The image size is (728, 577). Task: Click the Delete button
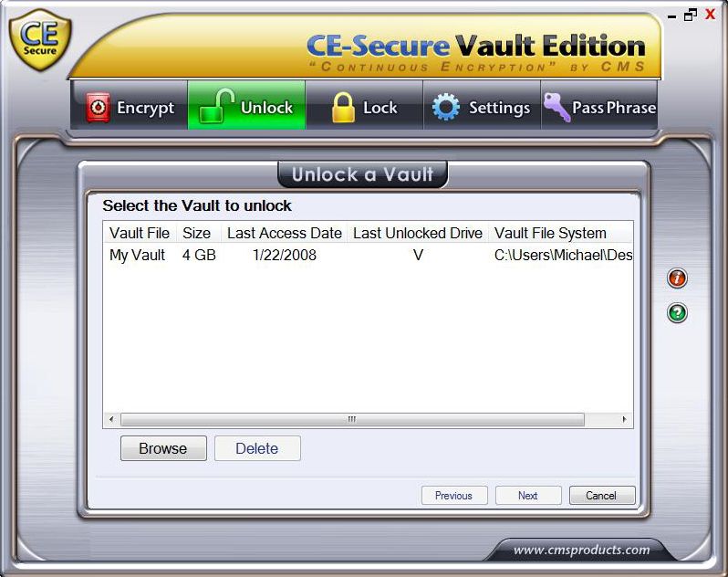click(257, 448)
